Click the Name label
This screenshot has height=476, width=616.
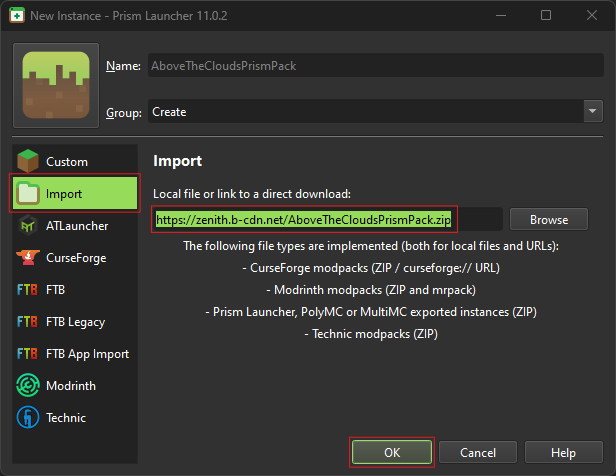click(x=123, y=66)
